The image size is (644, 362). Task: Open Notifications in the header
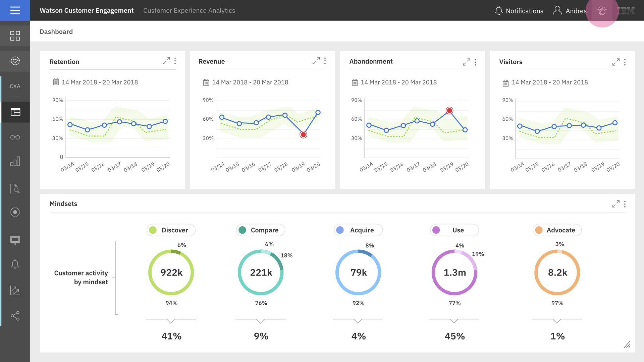(519, 11)
